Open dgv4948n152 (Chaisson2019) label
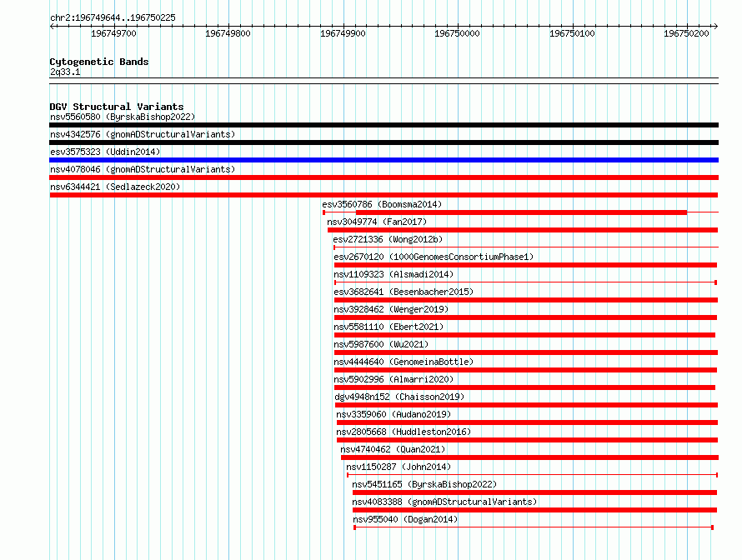The width and height of the screenshot is (742, 560). click(x=399, y=397)
